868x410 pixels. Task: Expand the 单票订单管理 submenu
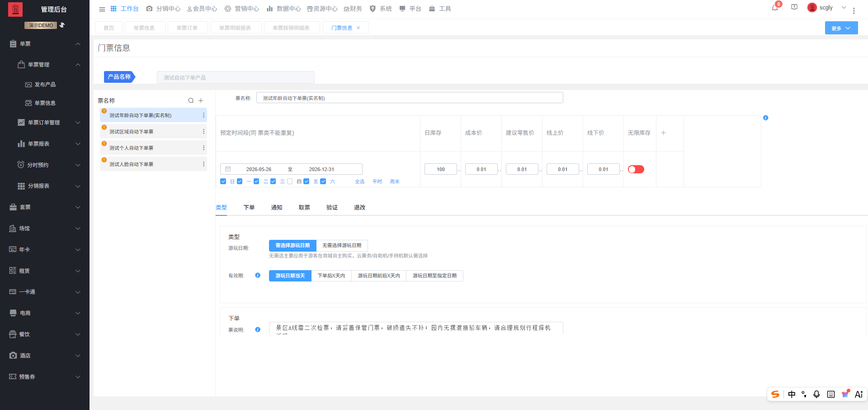[x=45, y=122]
